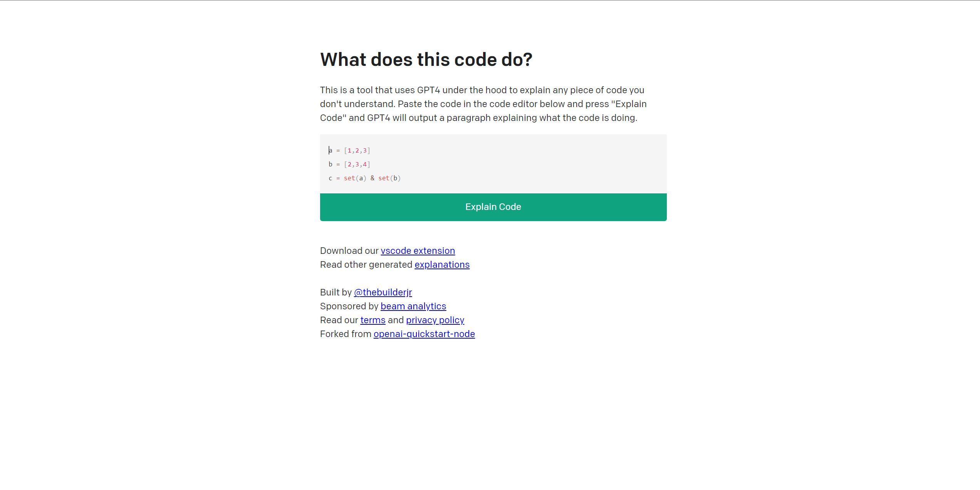Screen dimensions: 980x490
Task: Click the list [2,3,4] in the editor
Action: tap(357, 164)
